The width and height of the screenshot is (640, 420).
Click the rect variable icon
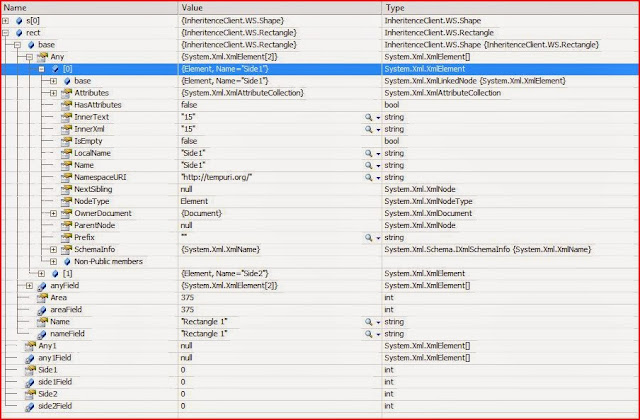click(19, 33)
